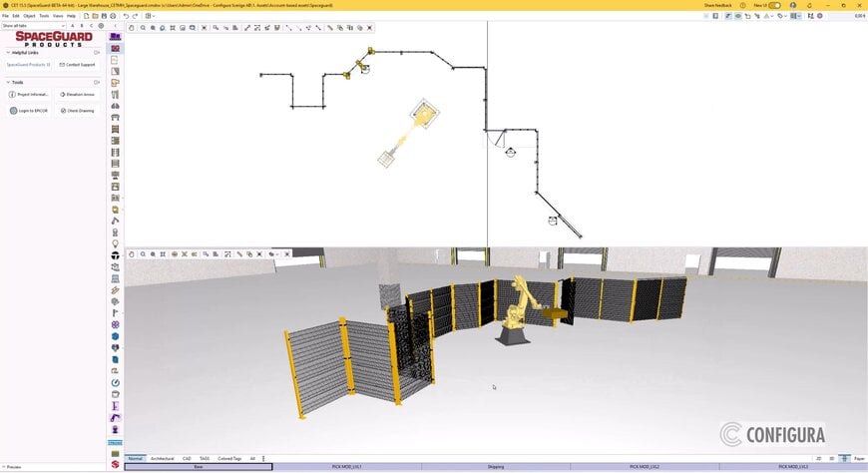
Task: Open the Edit menu
Action: tap(16, 16)
